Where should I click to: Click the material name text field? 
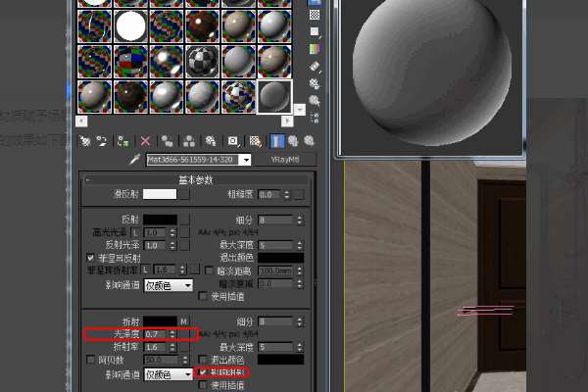pos(193,160)
